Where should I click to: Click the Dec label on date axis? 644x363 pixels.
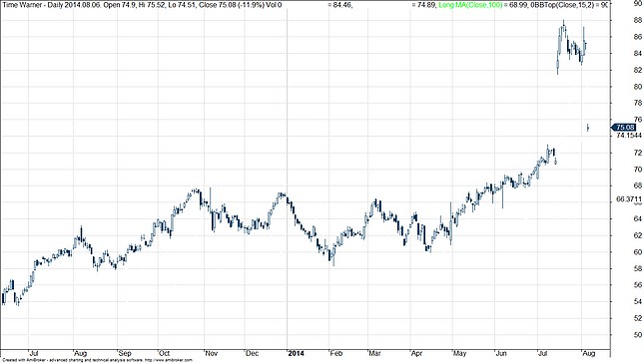point(252,353)
